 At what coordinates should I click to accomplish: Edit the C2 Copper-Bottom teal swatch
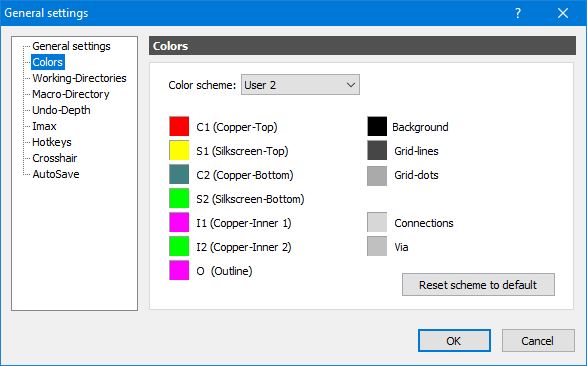pos(179,174)
